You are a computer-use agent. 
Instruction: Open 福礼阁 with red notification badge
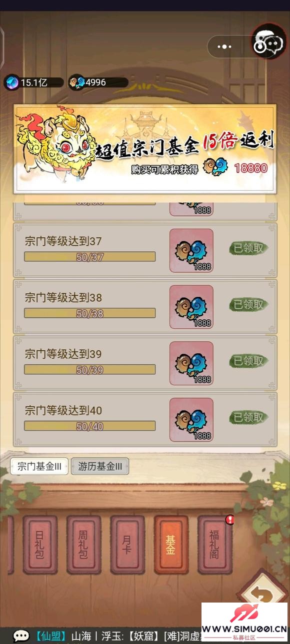[215, 545]
